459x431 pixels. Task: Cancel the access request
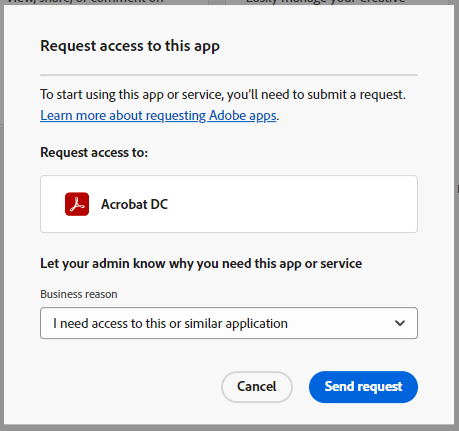257,387
